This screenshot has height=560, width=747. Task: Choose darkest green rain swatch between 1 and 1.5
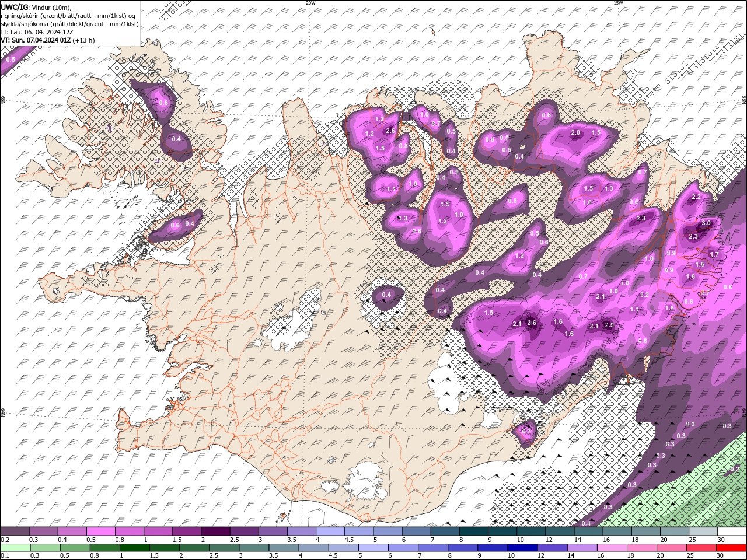(x=134, y=548)
